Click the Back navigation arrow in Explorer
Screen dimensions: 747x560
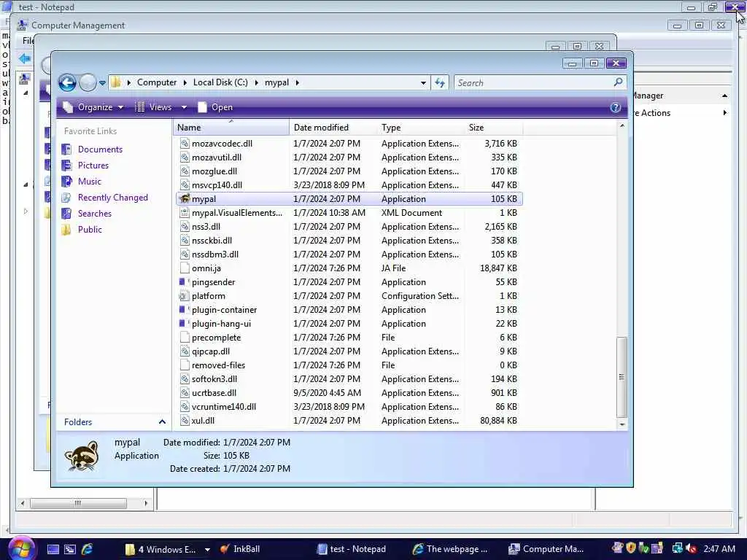pos(67,83)
